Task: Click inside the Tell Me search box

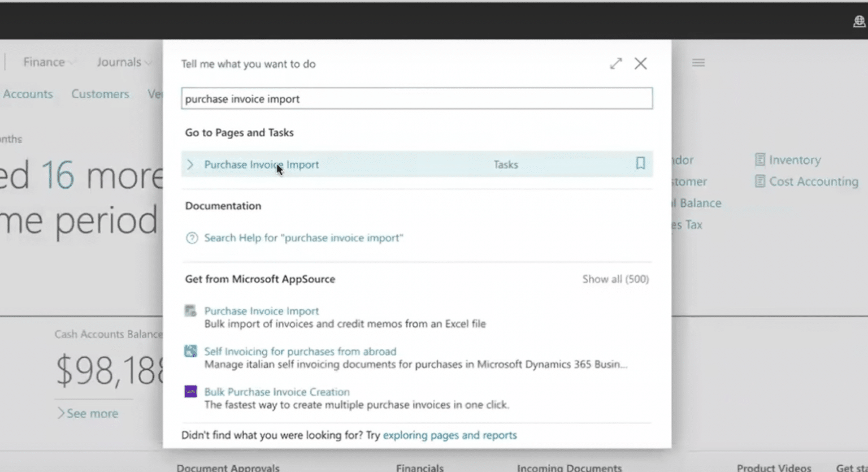Action: [x=417, y=98]
